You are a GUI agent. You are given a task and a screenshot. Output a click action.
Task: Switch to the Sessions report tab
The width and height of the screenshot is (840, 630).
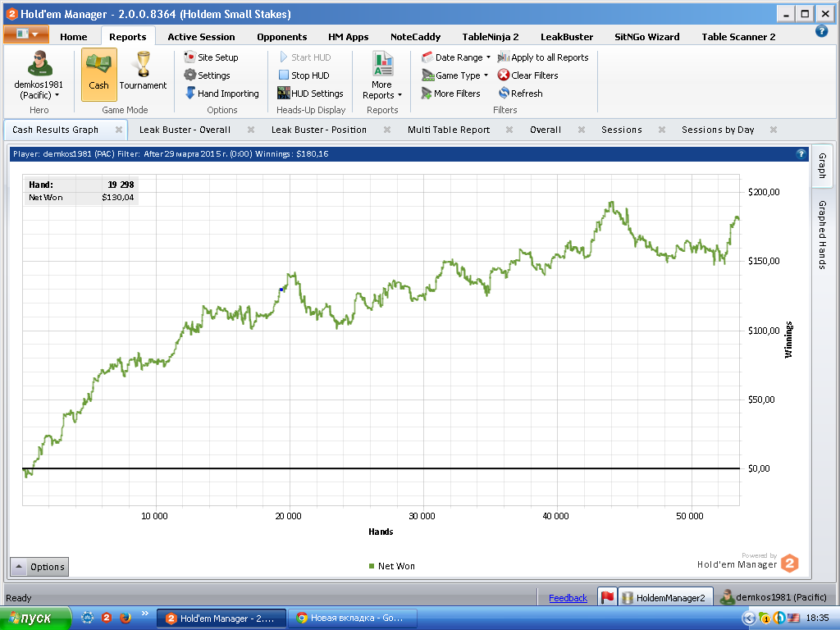click(622, 130)
